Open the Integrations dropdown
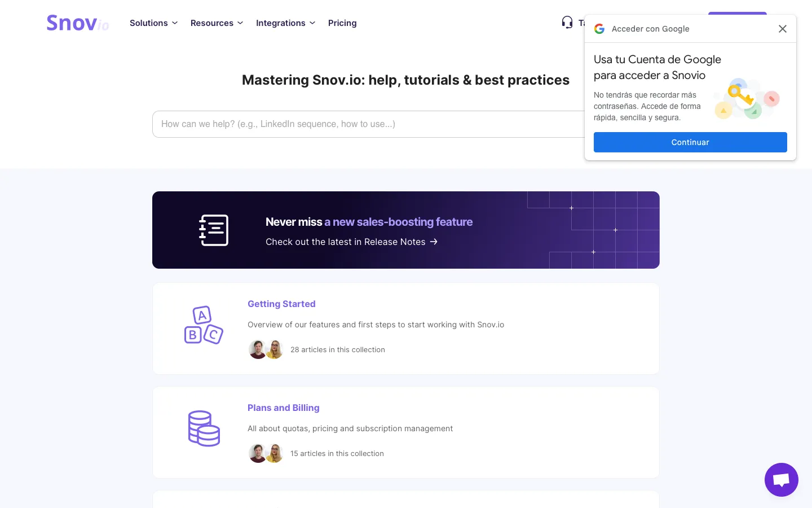812x508 pixels. tap(285, 23)
